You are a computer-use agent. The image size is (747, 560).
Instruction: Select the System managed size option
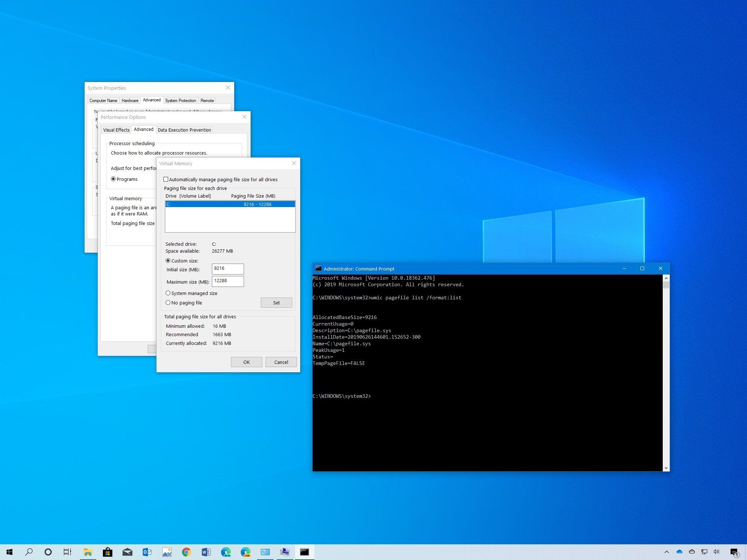[x=168, y=293]
